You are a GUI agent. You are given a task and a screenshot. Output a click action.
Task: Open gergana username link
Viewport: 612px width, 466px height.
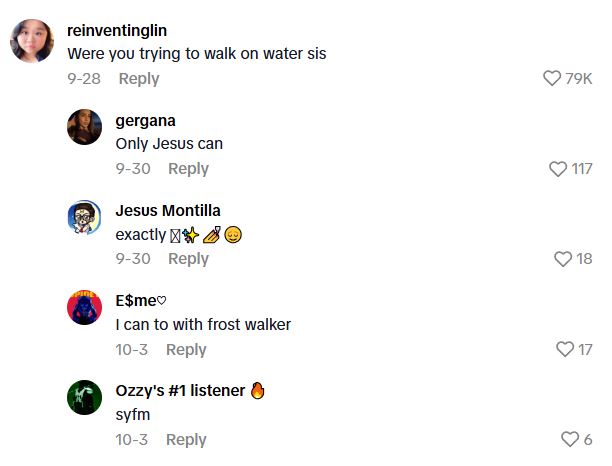tap(146, 120)
